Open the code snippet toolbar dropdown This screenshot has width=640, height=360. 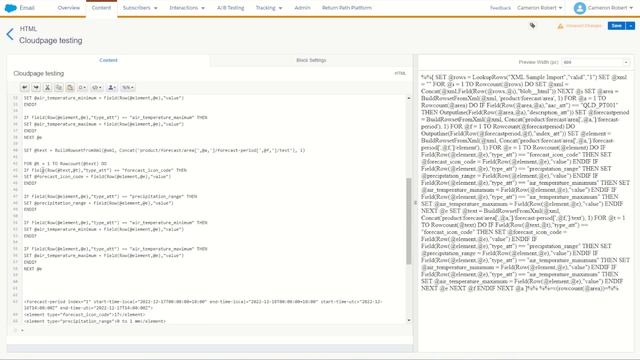click(x=97, y=87)
